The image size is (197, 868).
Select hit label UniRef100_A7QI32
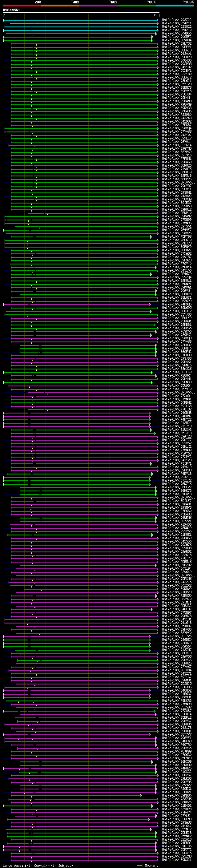pyautogui.click(x=177, y=410)
